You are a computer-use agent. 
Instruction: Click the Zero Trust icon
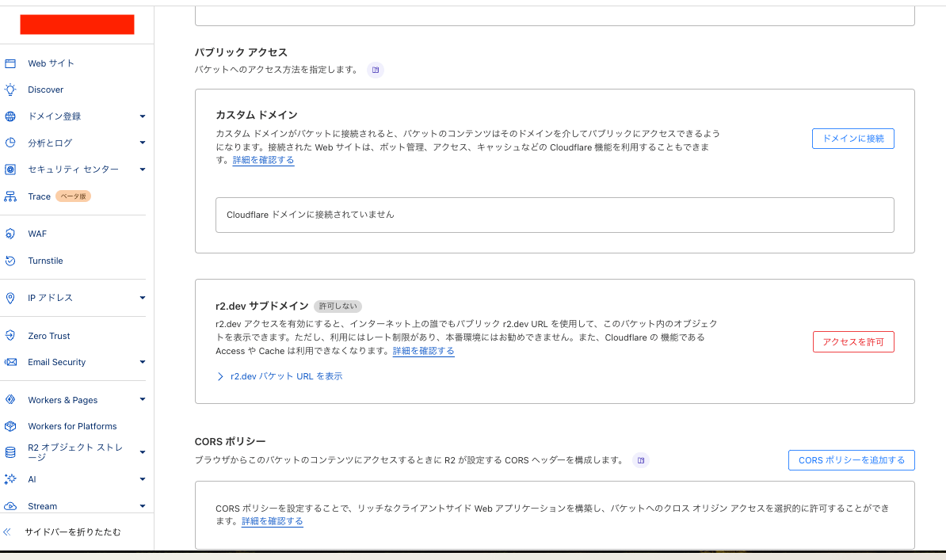point(10,336)
